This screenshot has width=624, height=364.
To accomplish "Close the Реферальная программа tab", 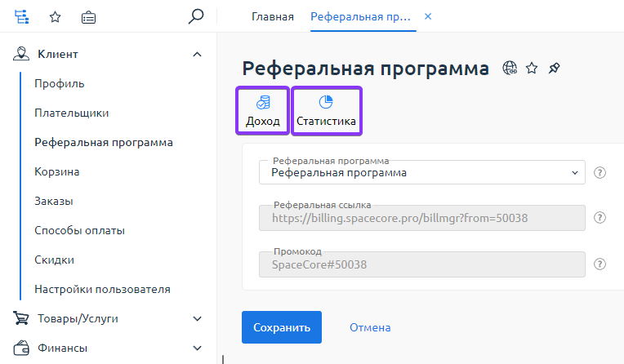I will click(428, 16).
